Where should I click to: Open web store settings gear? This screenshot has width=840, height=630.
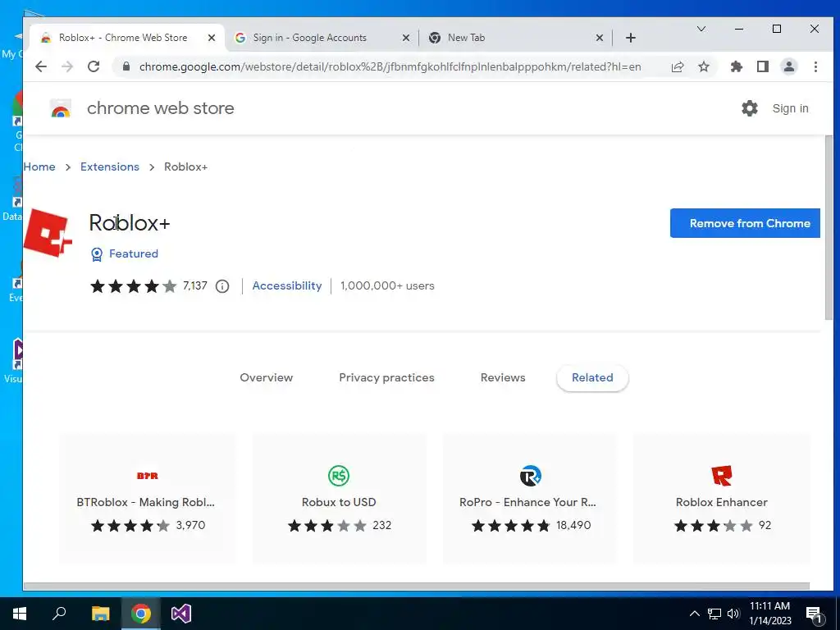pyautogui.click(x=750, y=108)
